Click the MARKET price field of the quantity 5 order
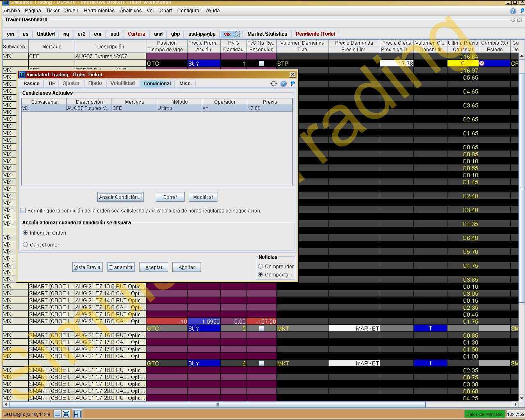Image resolution: width=525 pixels, height=420 pixels. pyautogui.click(x=354, y=329)
